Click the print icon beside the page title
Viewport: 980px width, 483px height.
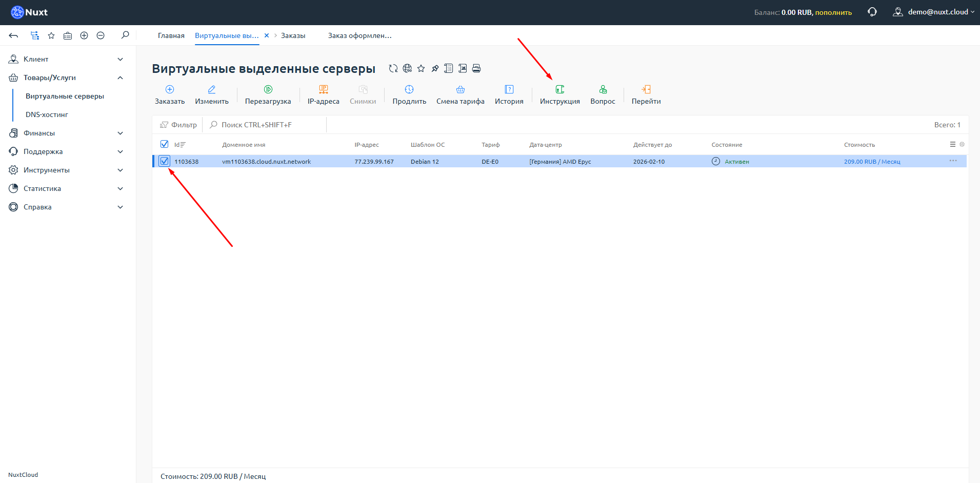[476, 68]
